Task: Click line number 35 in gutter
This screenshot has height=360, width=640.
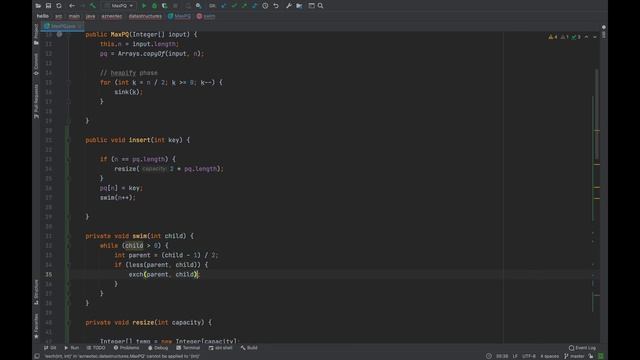Action: (x=49, y=275)
